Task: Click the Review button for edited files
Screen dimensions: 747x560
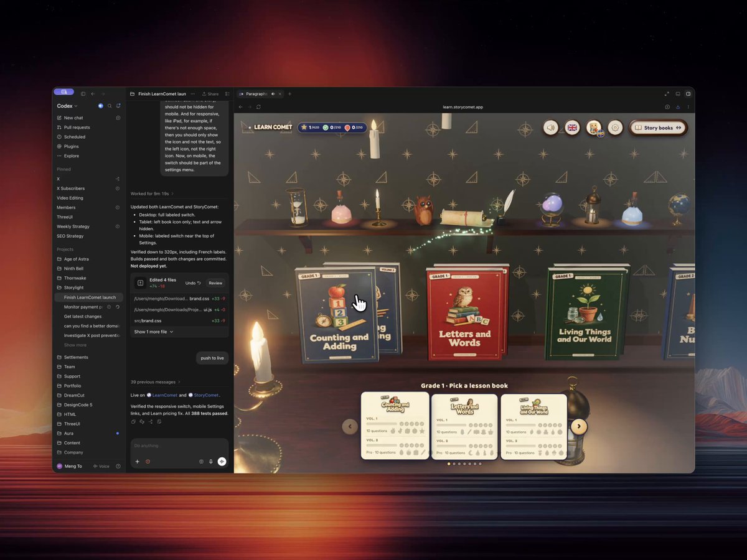Action: point(215,283)
